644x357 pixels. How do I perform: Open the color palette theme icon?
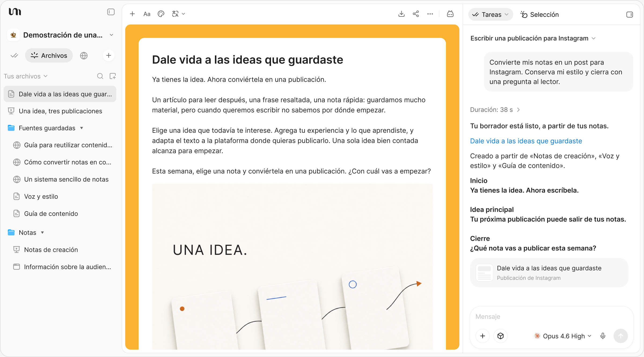pyautogui.click(x=161, y=14)
